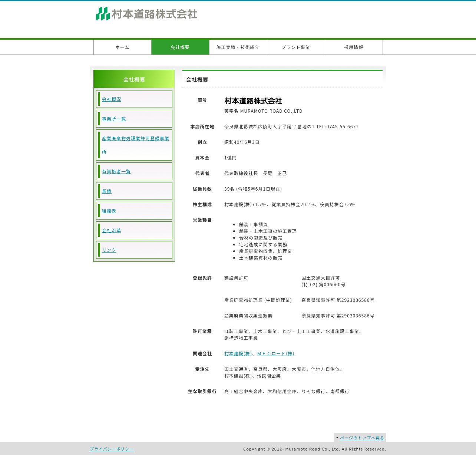The height and width of the screenshot is (455, 476).
Task: Click bank list starting 商工組合中央金庫
Action: (287, 392)
